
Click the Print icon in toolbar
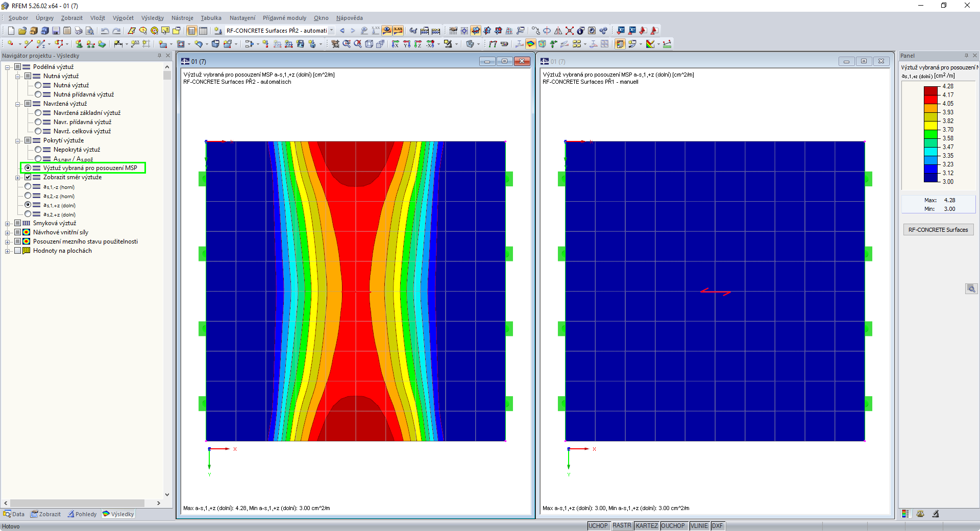tap(79, 31)
